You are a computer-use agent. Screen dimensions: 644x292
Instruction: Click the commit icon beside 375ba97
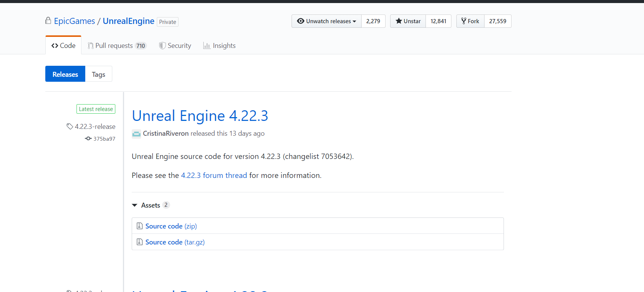click(x=88, y=138)
